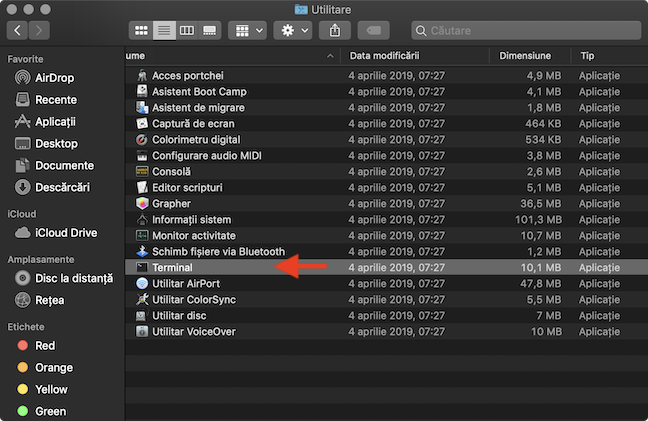Image resolution: width=648 pixels, height=421 pixels.
Task: Sort by Tip column
Action: click(609, 56)
